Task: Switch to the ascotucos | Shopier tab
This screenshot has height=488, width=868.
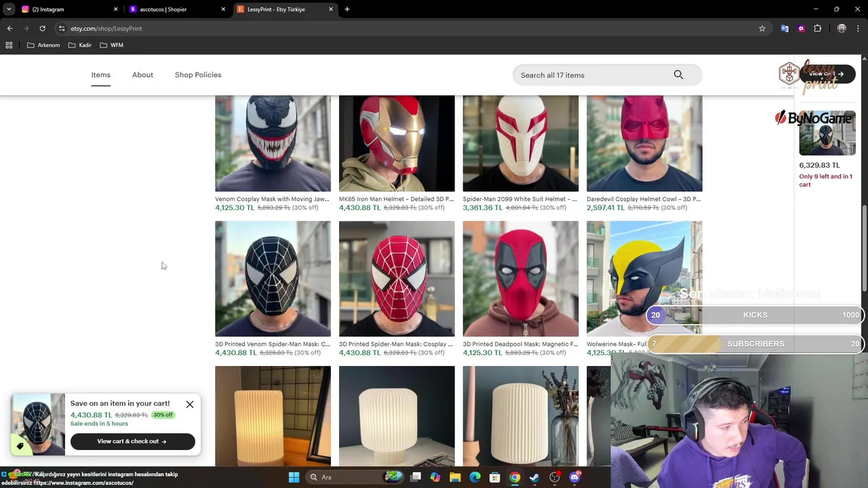Action: click(177, 9)
